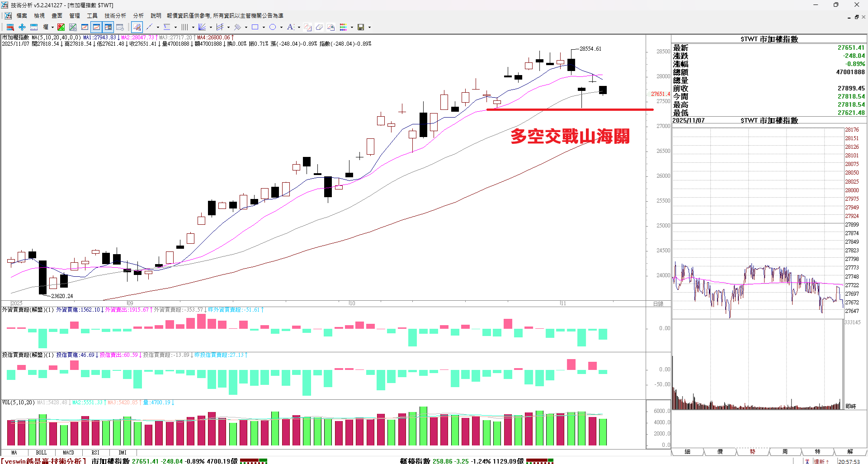Switch to the 周 tab in right panel

tap(785, 451)
